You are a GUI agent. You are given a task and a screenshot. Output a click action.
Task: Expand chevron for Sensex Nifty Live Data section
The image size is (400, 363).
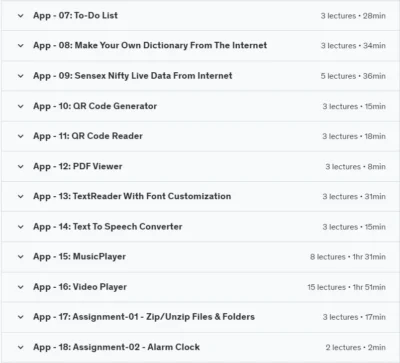click(x=21, y=76)
